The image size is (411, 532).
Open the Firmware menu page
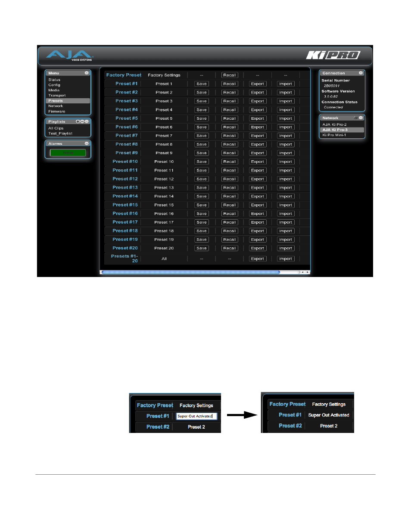pyautogui.click(x=57, y=111)
